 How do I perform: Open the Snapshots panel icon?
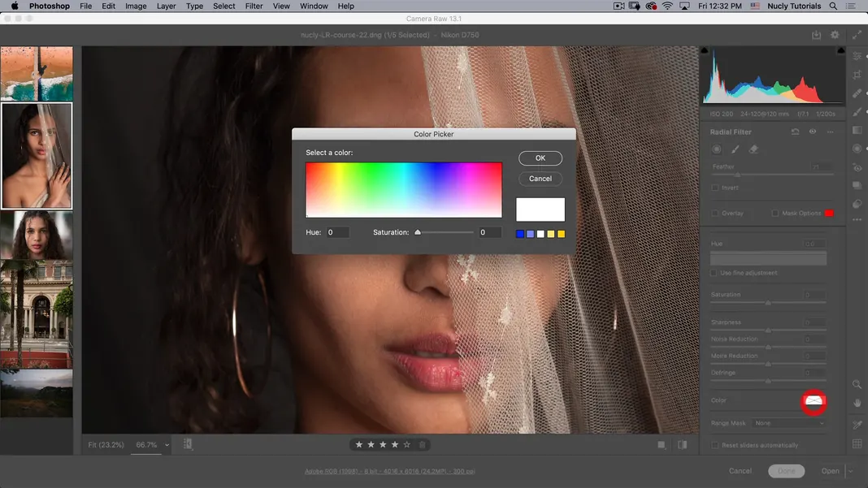857,185
